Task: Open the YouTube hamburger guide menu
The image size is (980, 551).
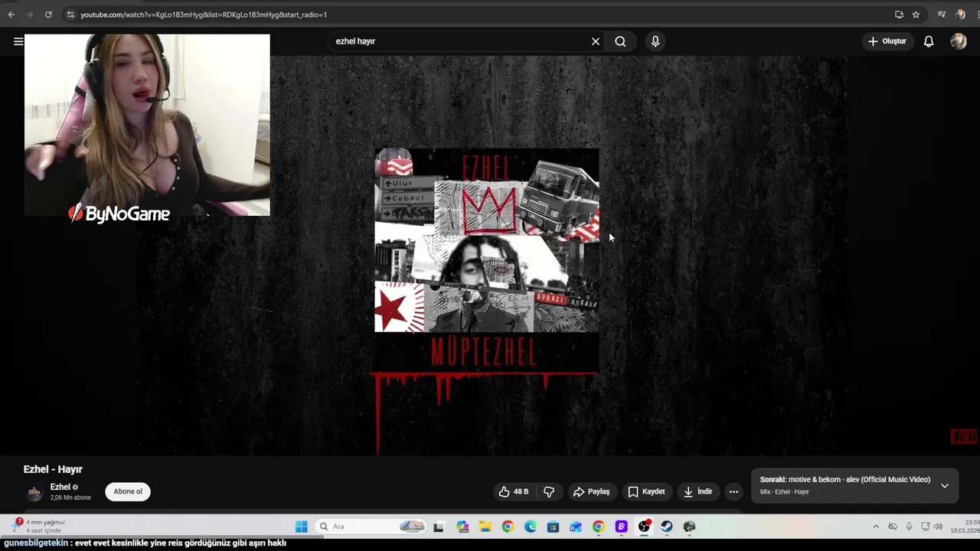Action: pyautogui.click(x=18, y=41)
